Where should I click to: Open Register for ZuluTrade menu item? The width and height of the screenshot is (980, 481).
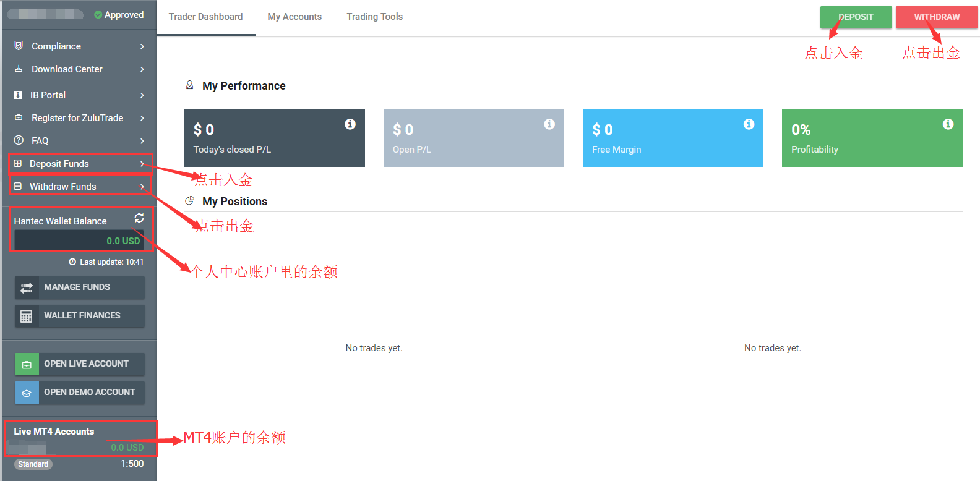[77, 118]
